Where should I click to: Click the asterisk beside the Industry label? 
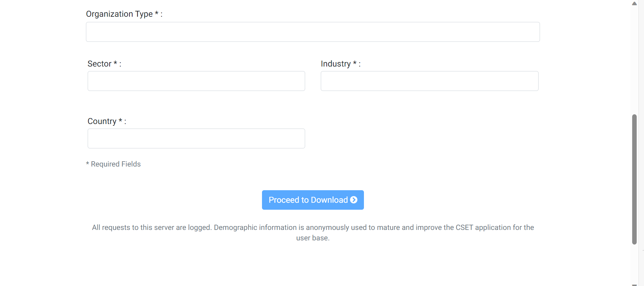point(355,63)
